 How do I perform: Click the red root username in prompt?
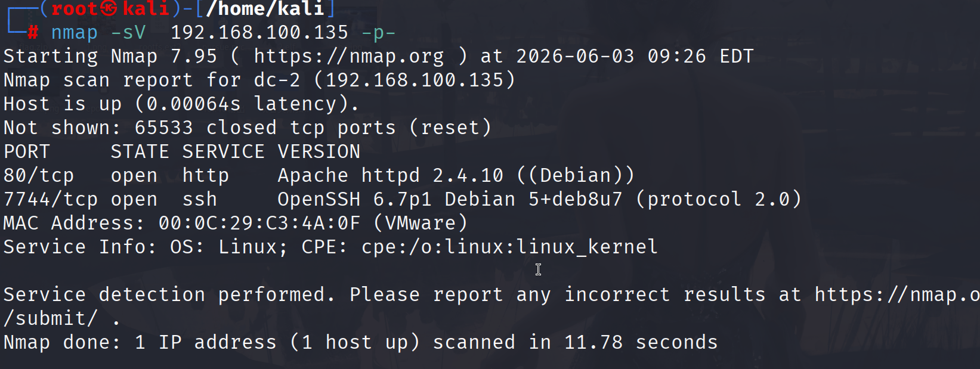pyautogui.click(x=75, y=8)
